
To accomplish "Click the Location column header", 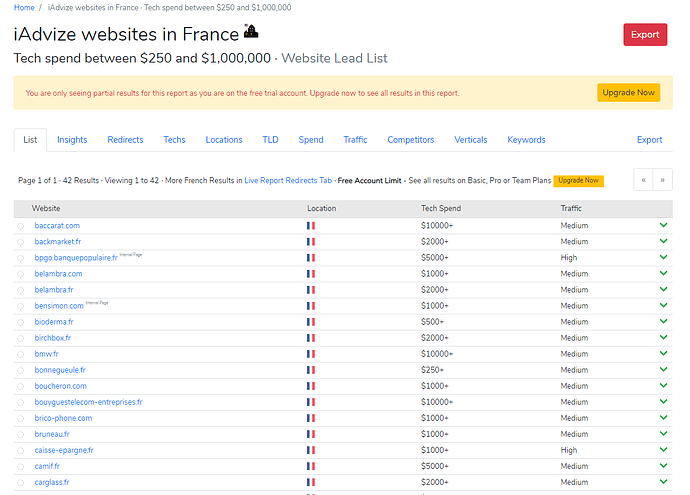I will pos(321,209).
